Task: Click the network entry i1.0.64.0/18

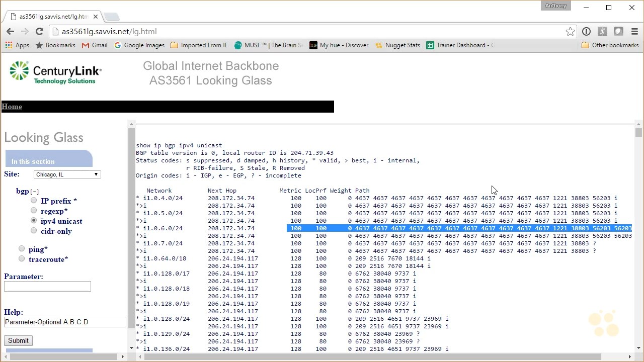Action: (x=165, y=258)
